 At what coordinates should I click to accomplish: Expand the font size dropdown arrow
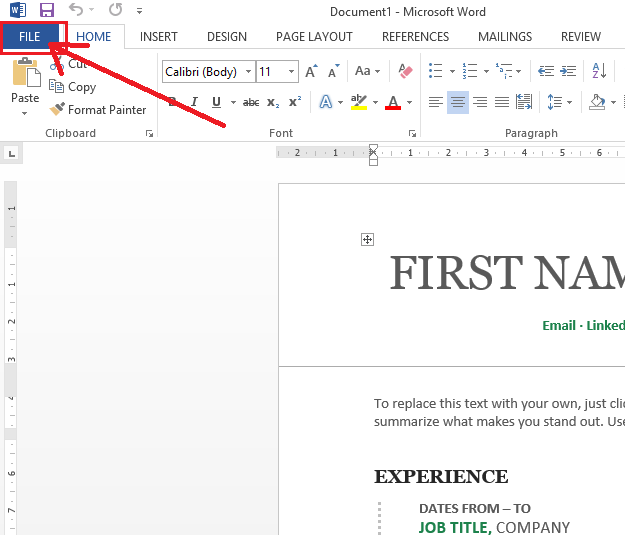point(292,72)
